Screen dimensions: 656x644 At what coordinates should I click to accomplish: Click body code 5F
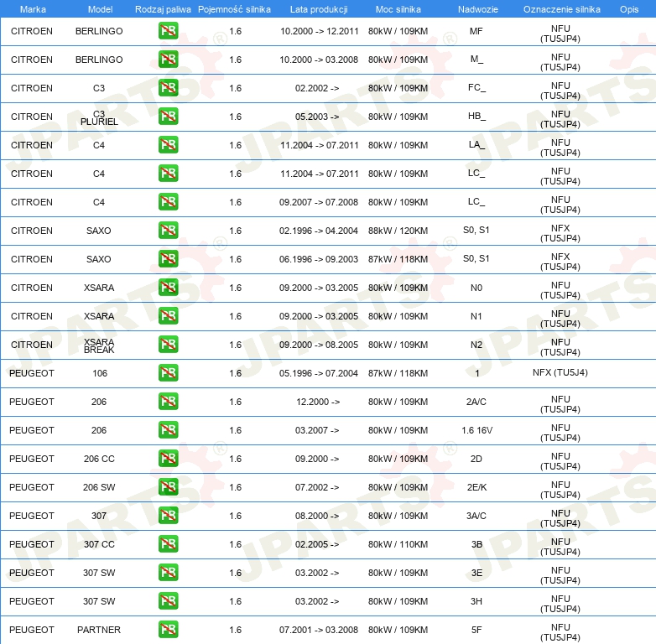click(x=476, y=630)
